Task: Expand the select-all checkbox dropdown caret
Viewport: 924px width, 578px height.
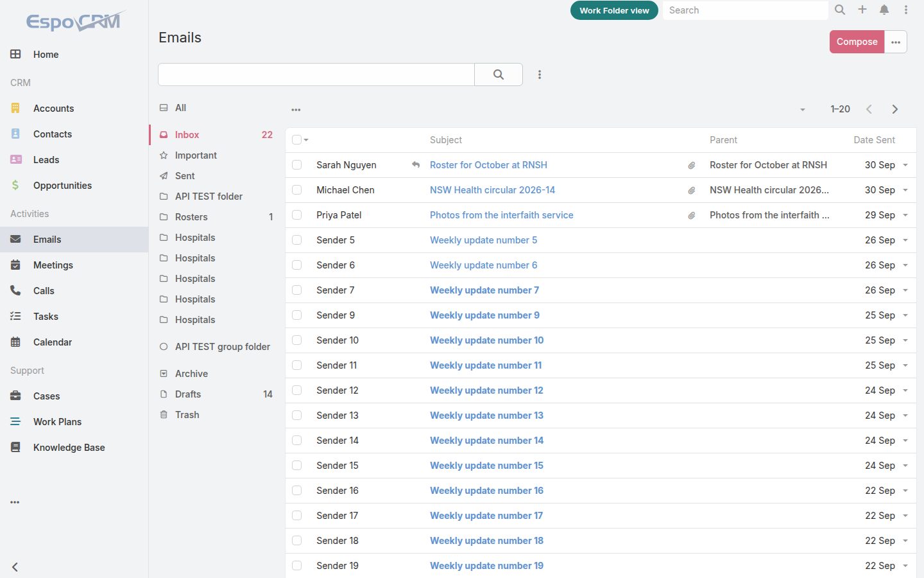Action: tap(306, 140)
